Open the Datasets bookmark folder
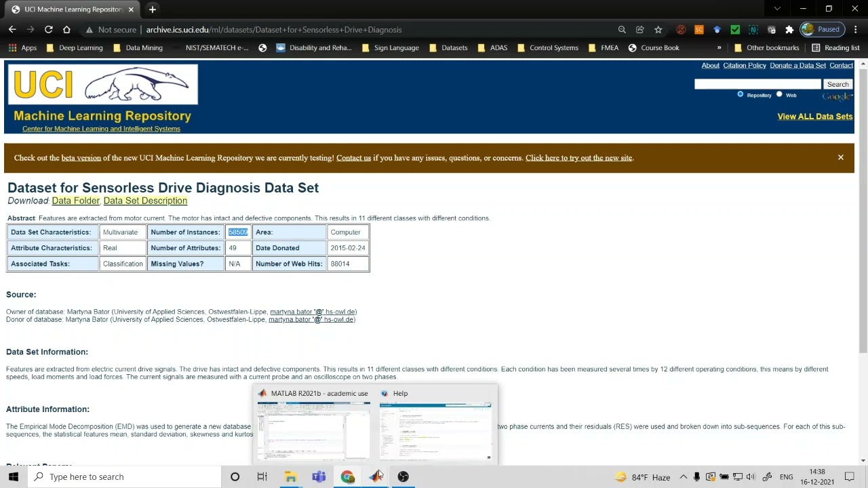 [x=448, y=48]
